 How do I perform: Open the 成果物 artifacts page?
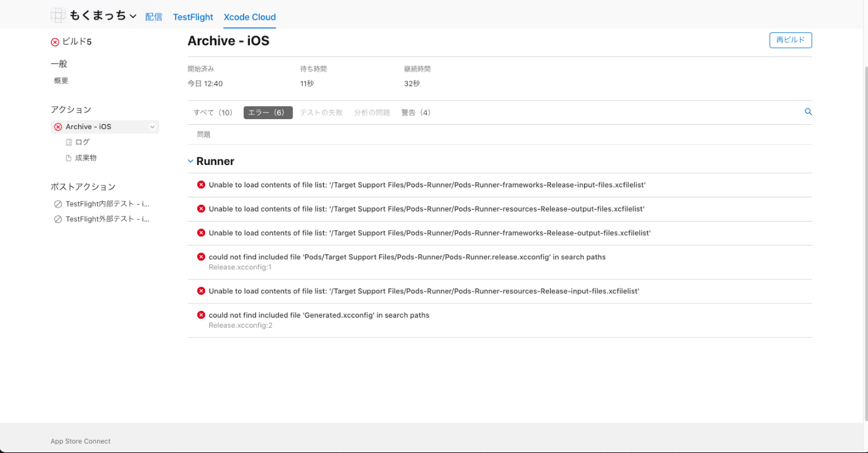86,158
